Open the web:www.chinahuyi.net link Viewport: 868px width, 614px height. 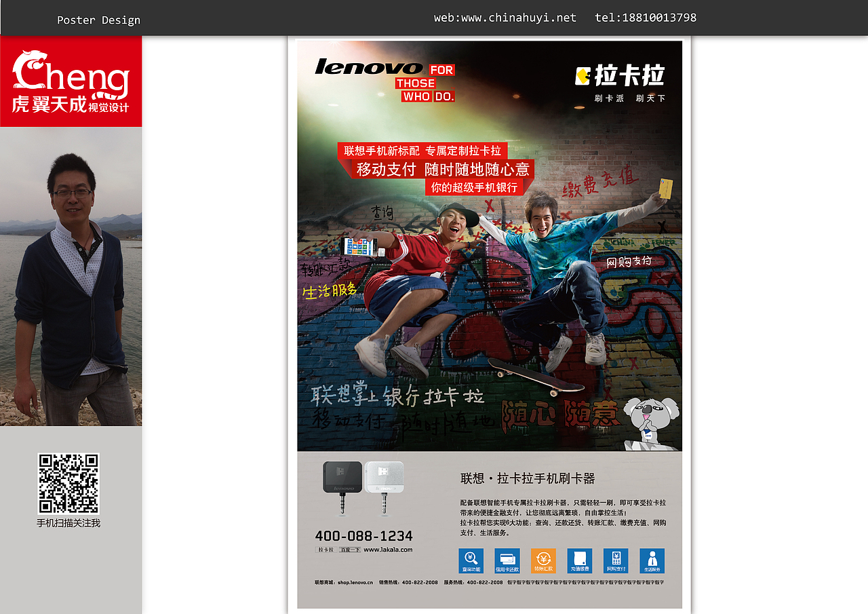[505, 18]
